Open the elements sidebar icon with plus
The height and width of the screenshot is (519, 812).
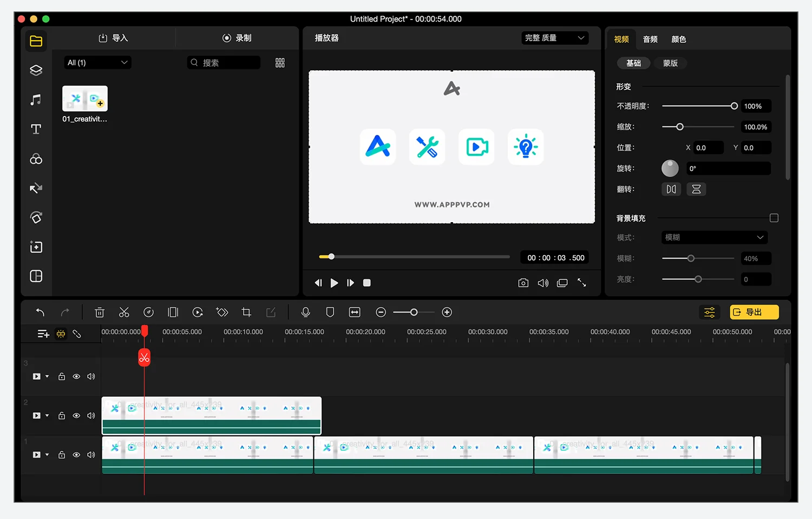[x=36, y=247]
